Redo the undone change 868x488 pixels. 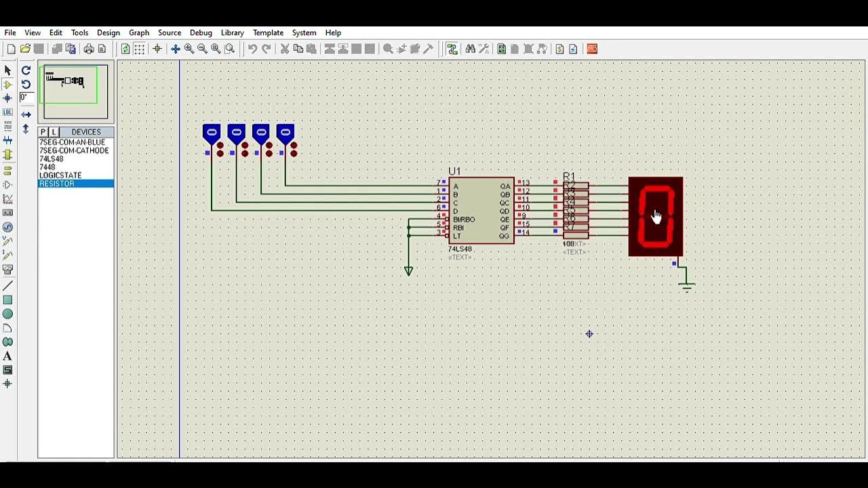267,49
